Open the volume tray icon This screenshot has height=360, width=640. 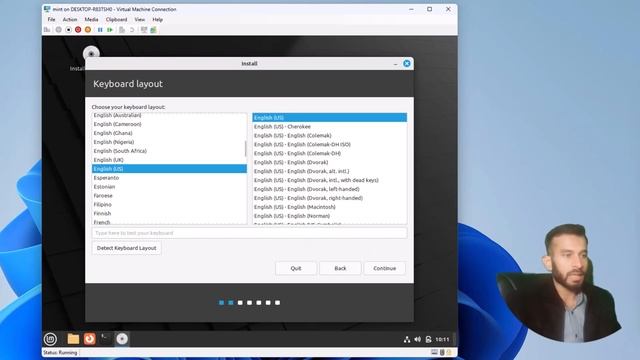418,339
